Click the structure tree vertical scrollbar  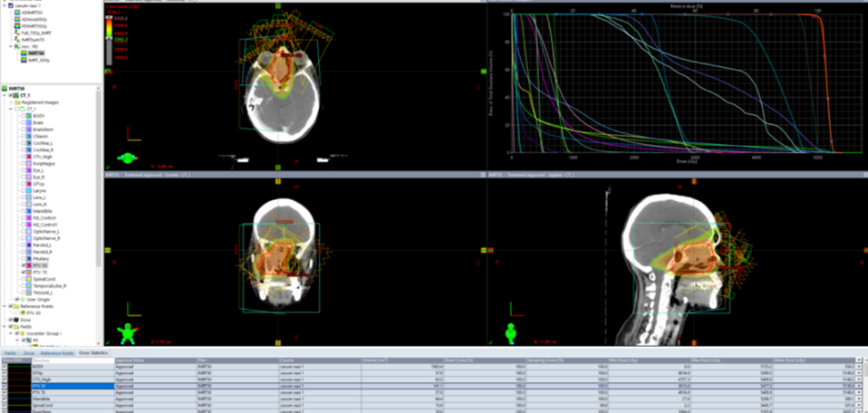(100, 178)
